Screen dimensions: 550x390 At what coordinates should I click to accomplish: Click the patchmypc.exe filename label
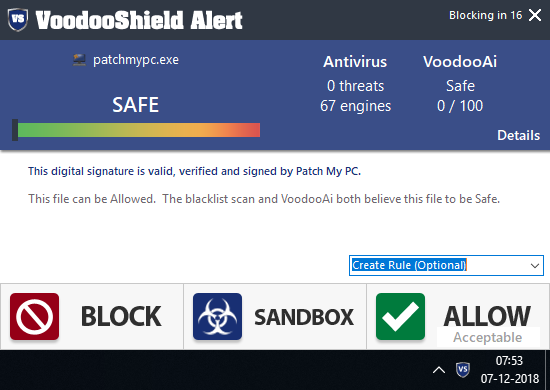(x=136, y=60)
